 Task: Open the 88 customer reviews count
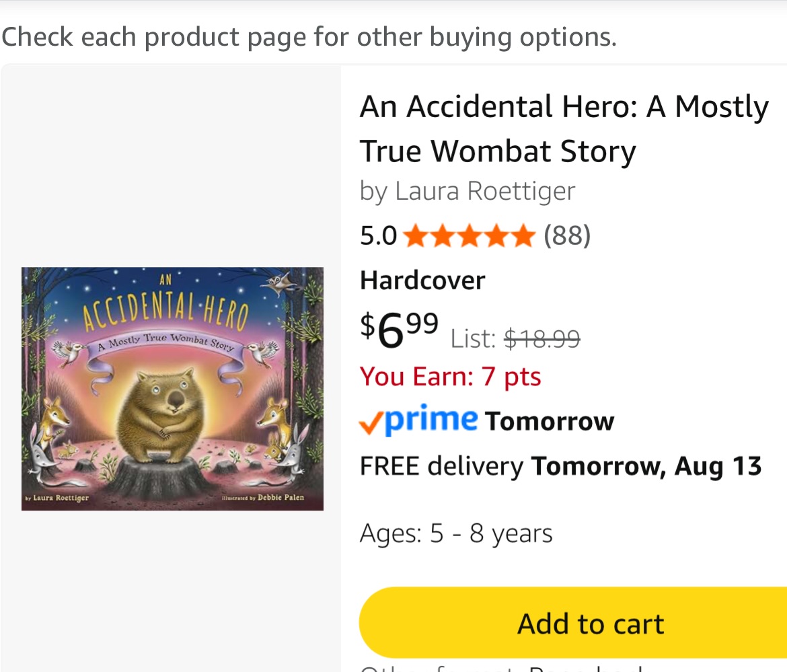566,235
